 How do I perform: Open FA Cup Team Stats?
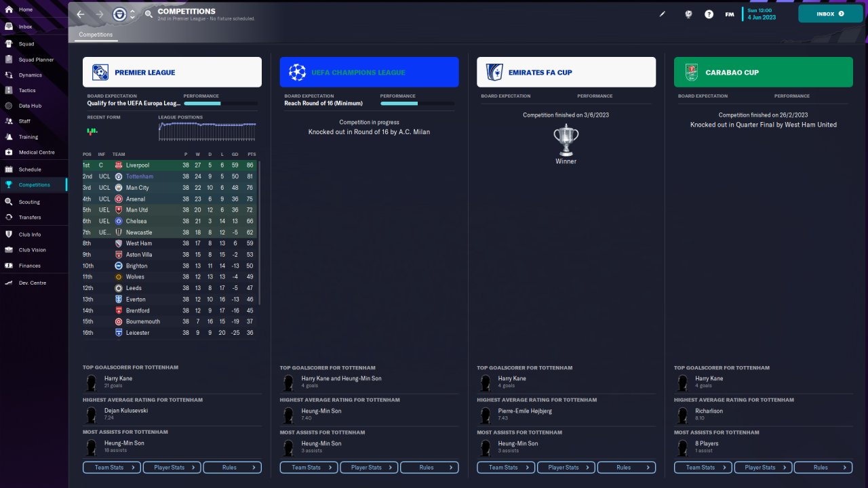coord(506,467)
